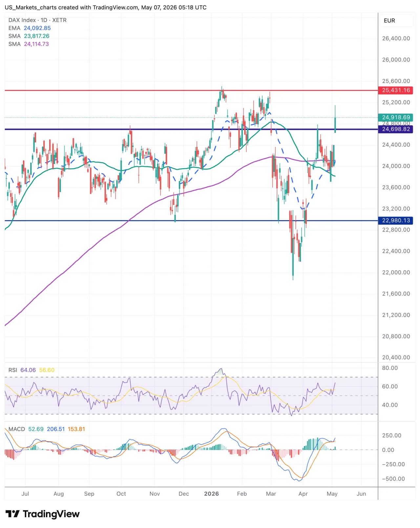This screenshot has width=420, height=528.
Task: Click the 24,698.82 price level label
Action: click(x=396, y=129)
